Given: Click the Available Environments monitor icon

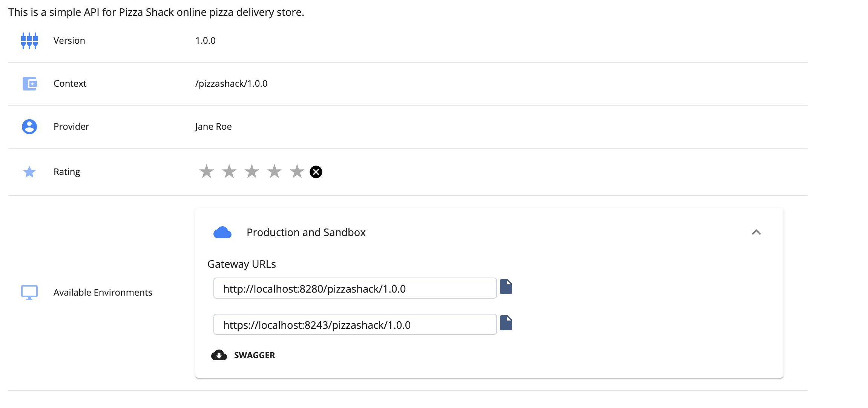Looking at the screenshot, I should click(29, 291).
